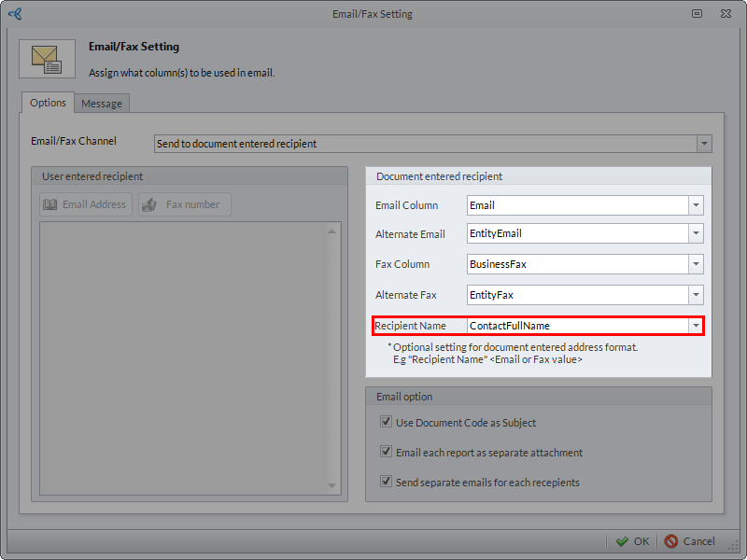Image resolution: width=747 pixels, height=560 pixels.
Task: Click the Fax number icon
Action: 150,204
